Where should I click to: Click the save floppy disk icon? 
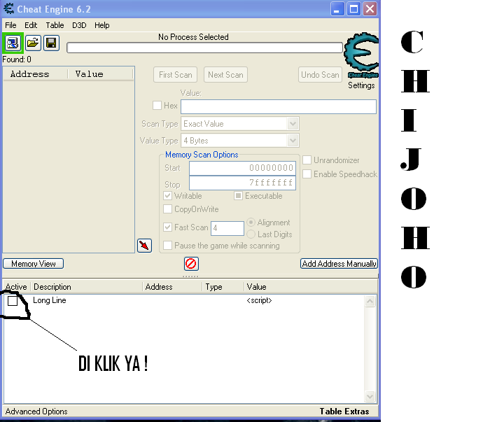click(51, 43)
